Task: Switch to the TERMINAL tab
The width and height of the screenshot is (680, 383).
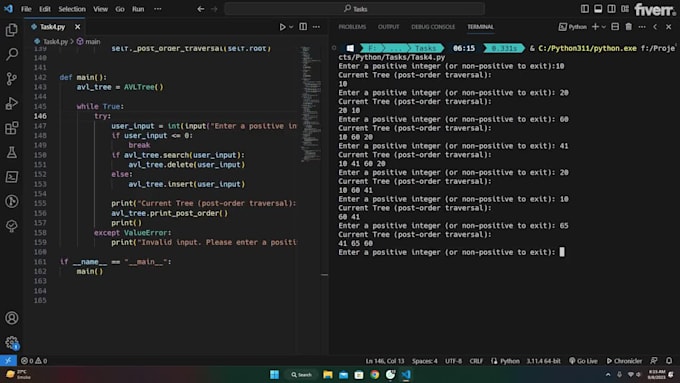Action: [480, 27]
